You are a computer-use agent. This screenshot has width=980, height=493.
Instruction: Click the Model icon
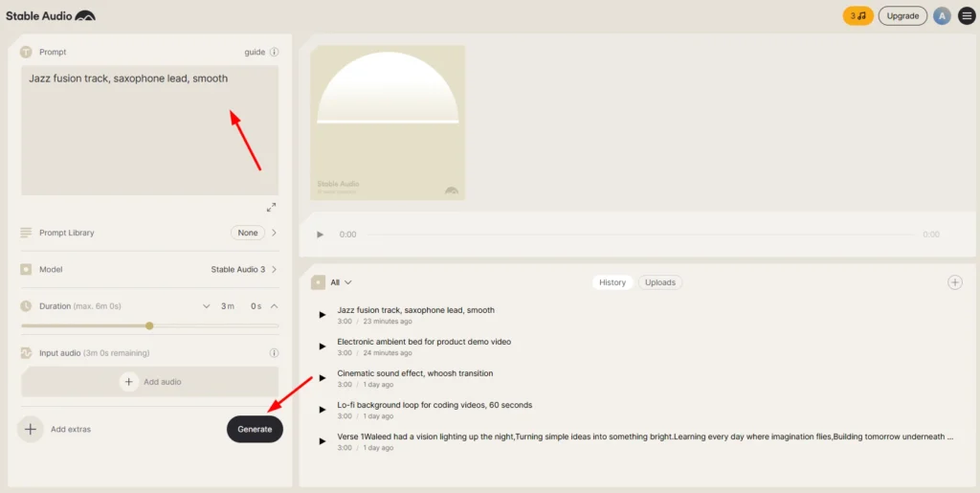click(x=26, y=269)
